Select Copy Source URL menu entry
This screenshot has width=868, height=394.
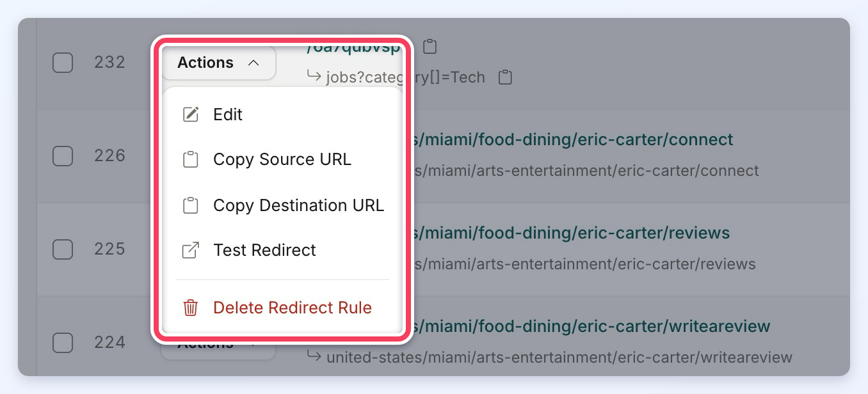click(x=282, y=159)
